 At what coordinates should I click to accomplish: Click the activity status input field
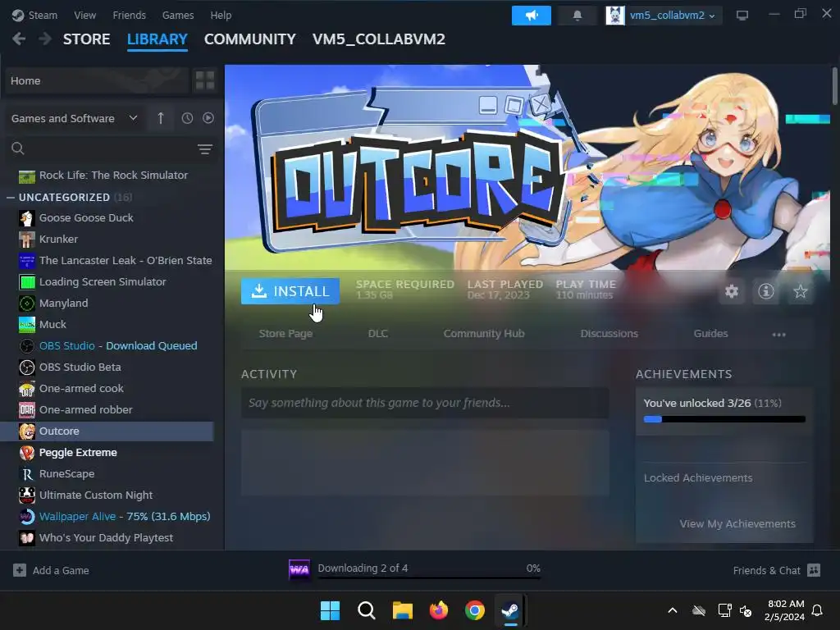point(425,403)
